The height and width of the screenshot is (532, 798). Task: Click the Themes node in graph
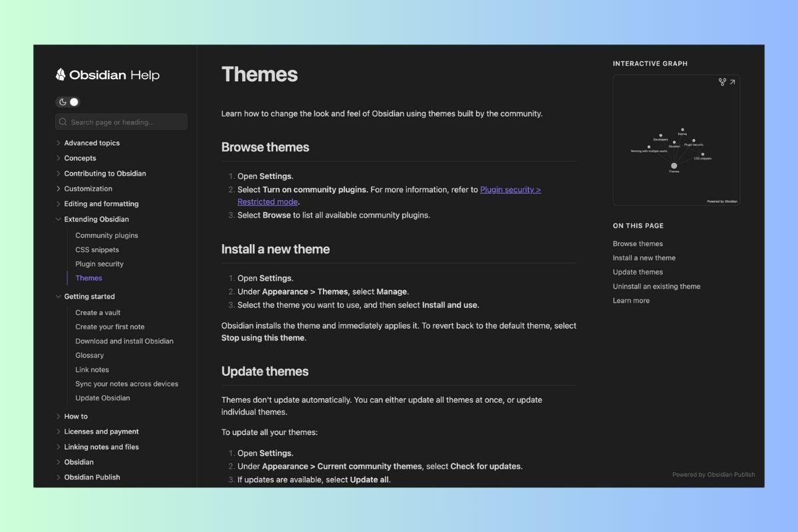(674, 166)
